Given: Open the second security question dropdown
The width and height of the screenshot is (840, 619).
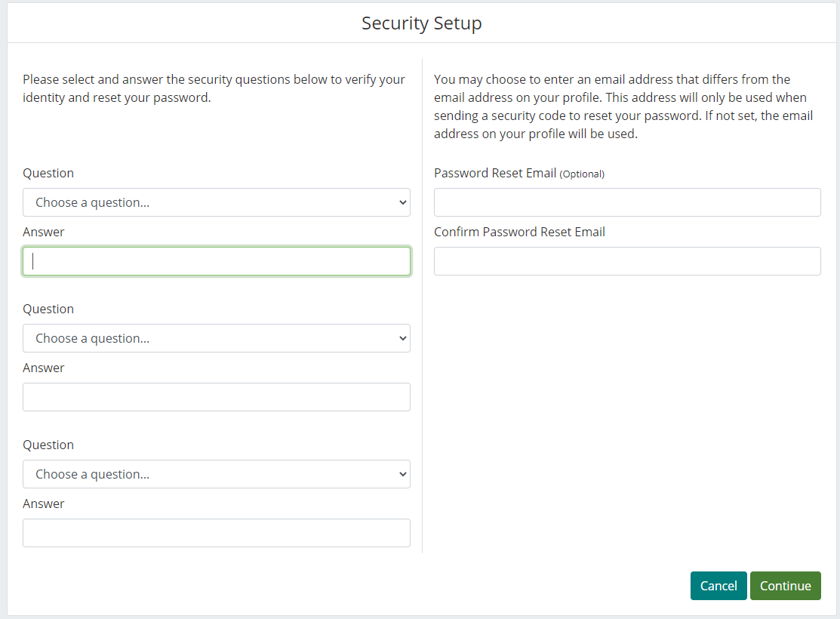Looking at the screenshot, I should [x=217, y=338].
